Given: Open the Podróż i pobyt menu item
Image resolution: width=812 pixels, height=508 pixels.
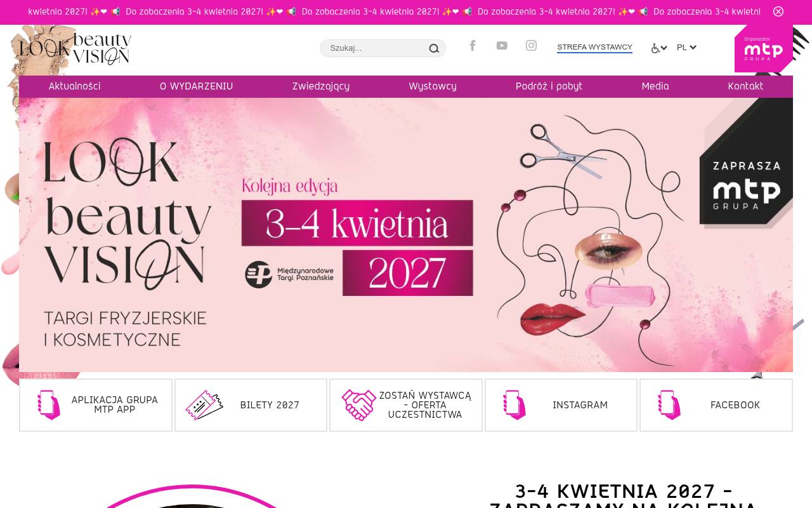Looking at the screenshot, I should [549, 86].
